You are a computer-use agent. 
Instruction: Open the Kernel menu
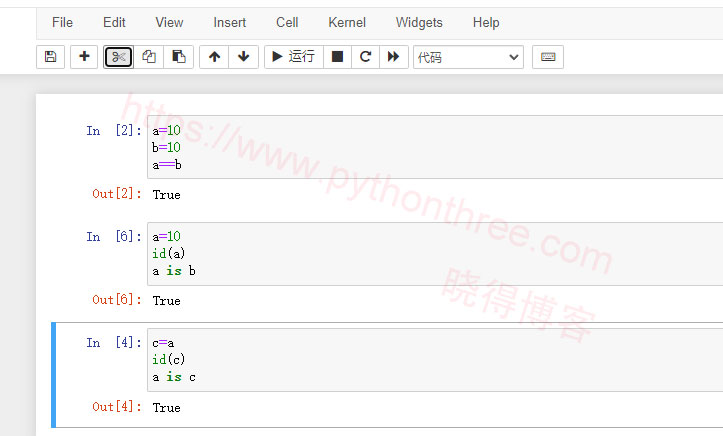(347, 23)
